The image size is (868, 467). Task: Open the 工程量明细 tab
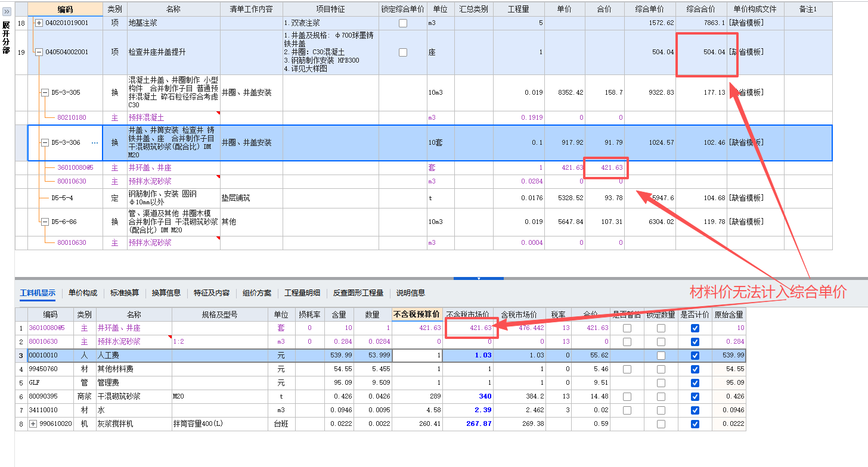[x=302, y=293]
